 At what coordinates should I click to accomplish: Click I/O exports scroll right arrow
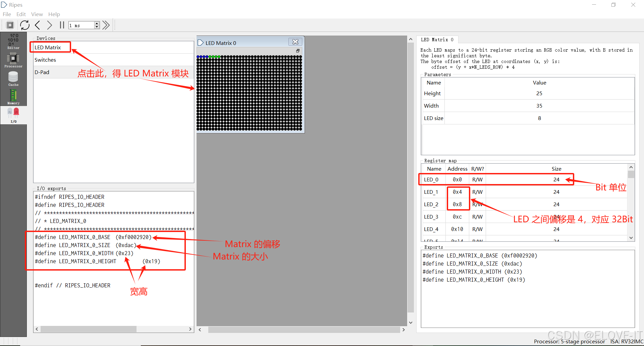[x=190, y=329]
